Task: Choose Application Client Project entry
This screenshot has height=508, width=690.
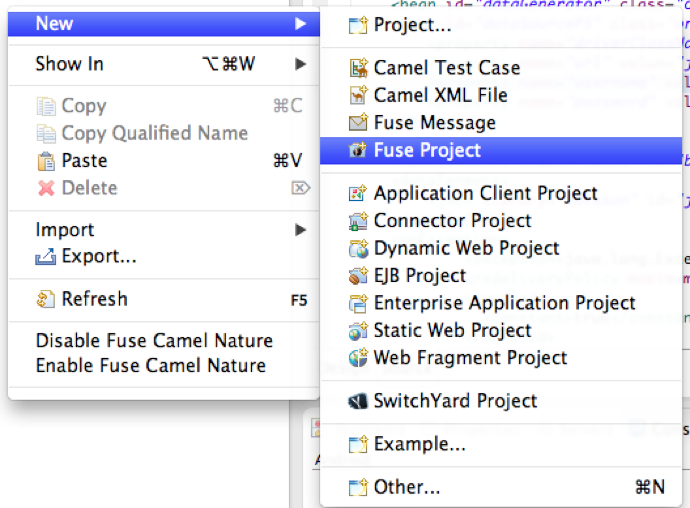Action: (x=501, y=193)
